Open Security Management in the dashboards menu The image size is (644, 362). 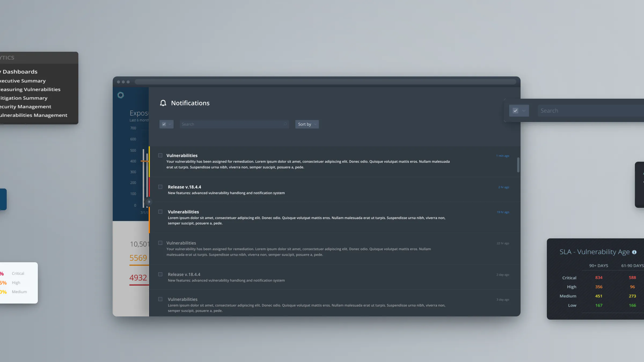[x=25, y=106]
